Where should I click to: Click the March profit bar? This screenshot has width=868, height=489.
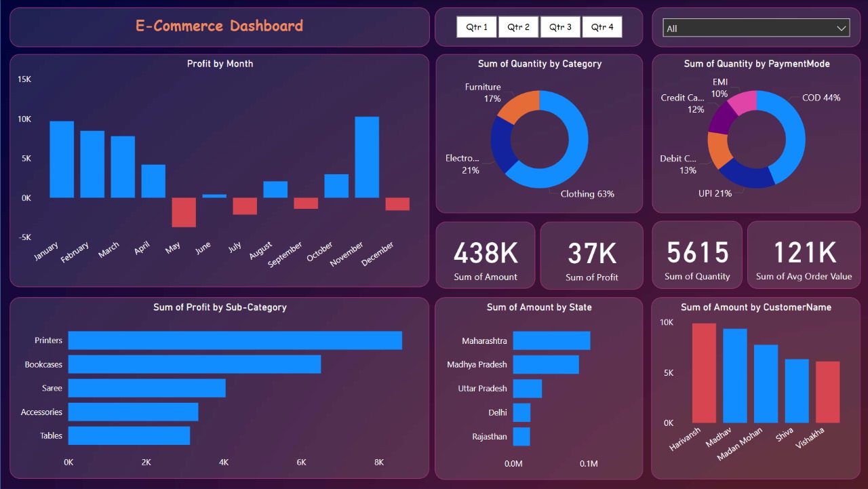click(123, 167)
